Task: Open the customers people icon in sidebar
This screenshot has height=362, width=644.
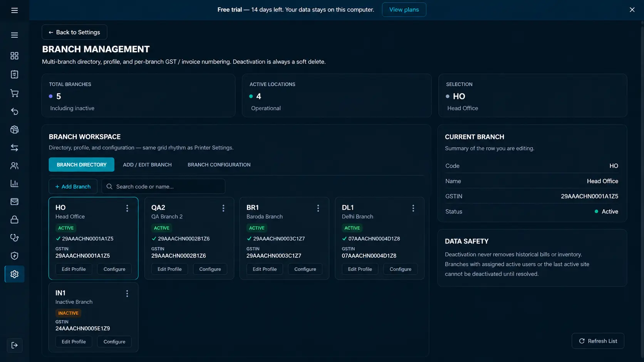Action: pyautogui.click(x=14, y=166)
